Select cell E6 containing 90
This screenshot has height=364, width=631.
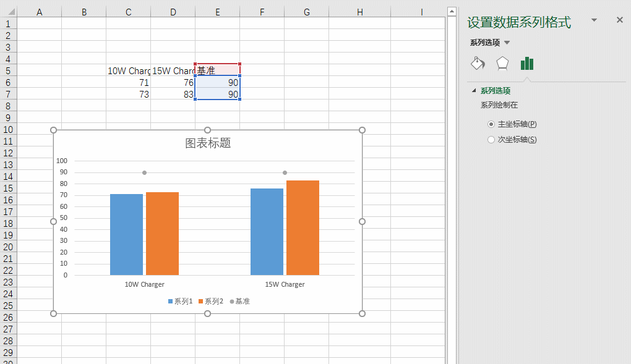(217, 82)
